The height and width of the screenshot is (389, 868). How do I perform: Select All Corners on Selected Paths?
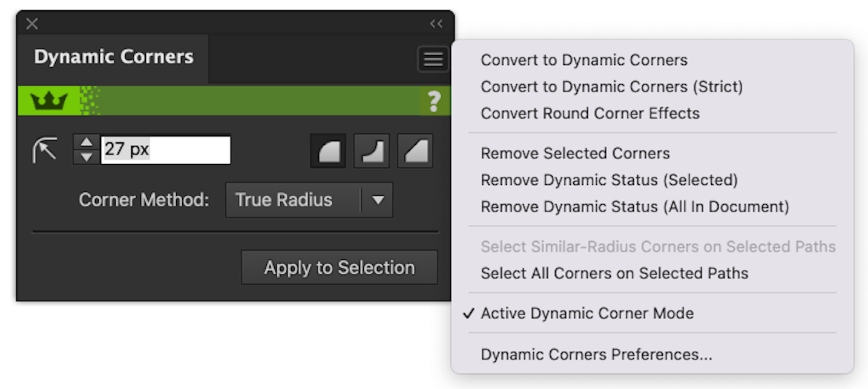click(615, 273)
